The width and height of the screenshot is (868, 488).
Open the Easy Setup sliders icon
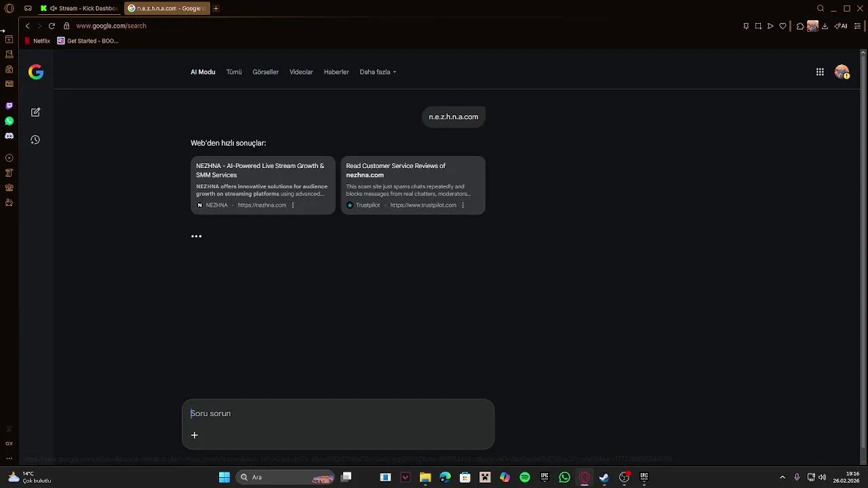coord(858,26)
